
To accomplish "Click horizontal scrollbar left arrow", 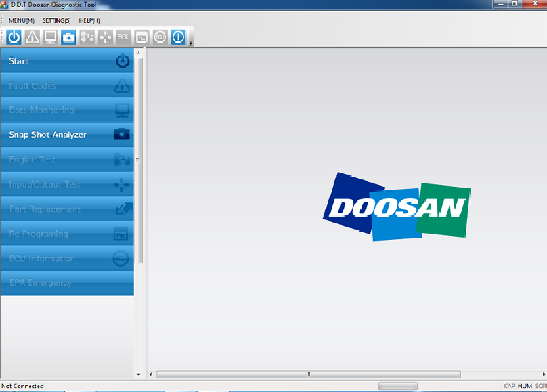I will 151,374.
